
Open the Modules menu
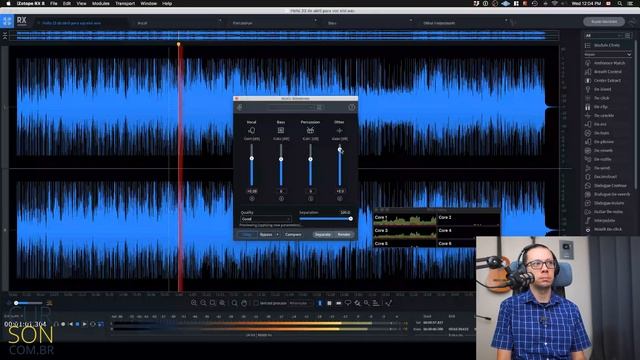100,3
